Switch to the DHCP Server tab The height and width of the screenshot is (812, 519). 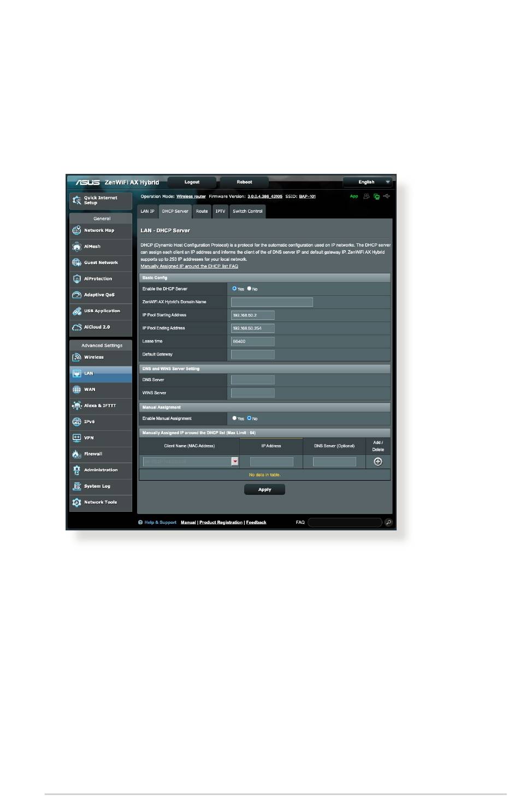point(175,211)
